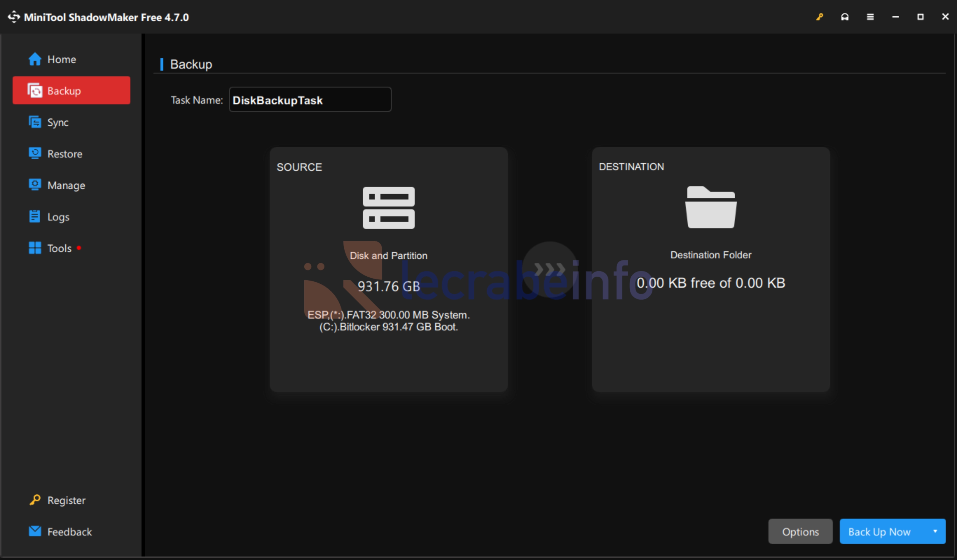Click the 0.00 KB free of 0.00 KB text
Screen dimensions: 957x560
pyautogui.click(x=711, y=283)
